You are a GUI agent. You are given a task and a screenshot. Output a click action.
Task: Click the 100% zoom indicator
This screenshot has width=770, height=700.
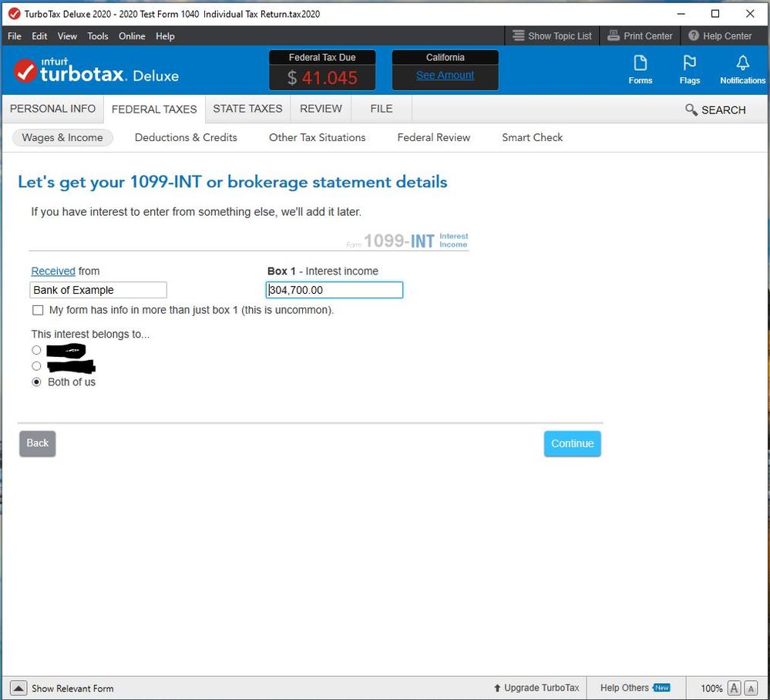[x=711, y=688]
